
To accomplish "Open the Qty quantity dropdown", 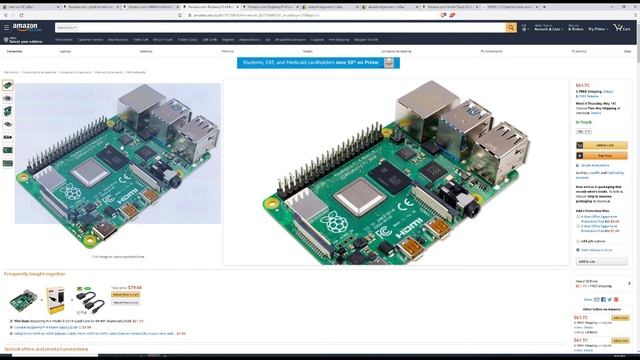I will pos(583,131).
